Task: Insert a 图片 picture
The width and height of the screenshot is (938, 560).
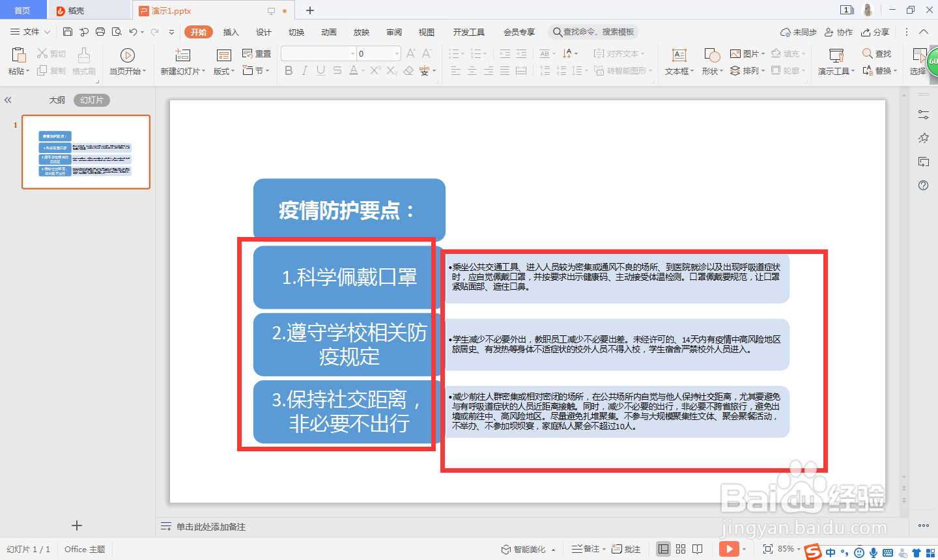Action: 745,53
